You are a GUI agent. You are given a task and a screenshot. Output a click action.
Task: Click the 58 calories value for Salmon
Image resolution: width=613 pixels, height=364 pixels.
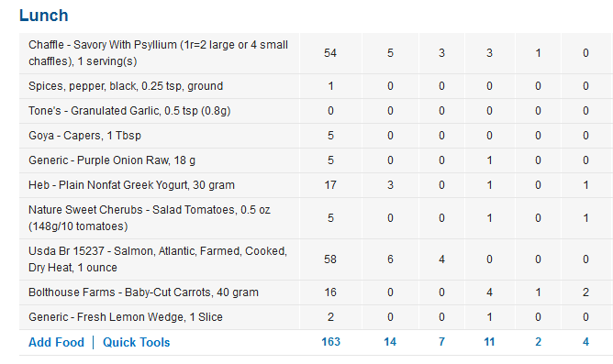(x=330, y=259)
